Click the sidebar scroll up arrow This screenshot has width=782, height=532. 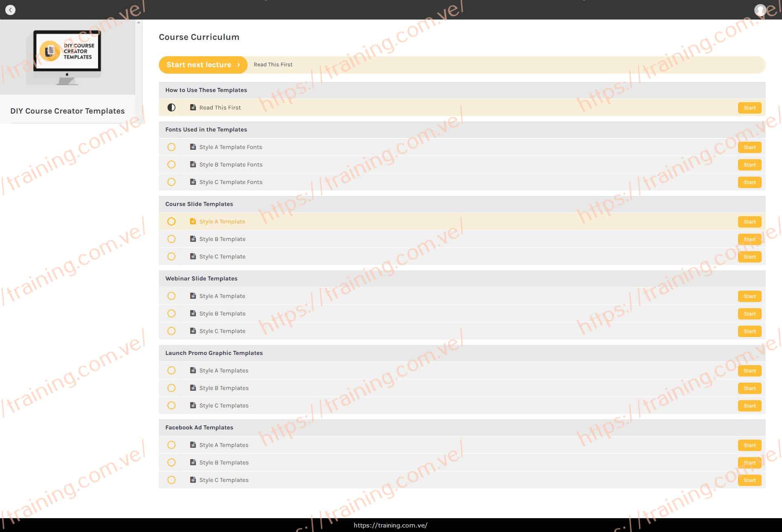(138, 23)
